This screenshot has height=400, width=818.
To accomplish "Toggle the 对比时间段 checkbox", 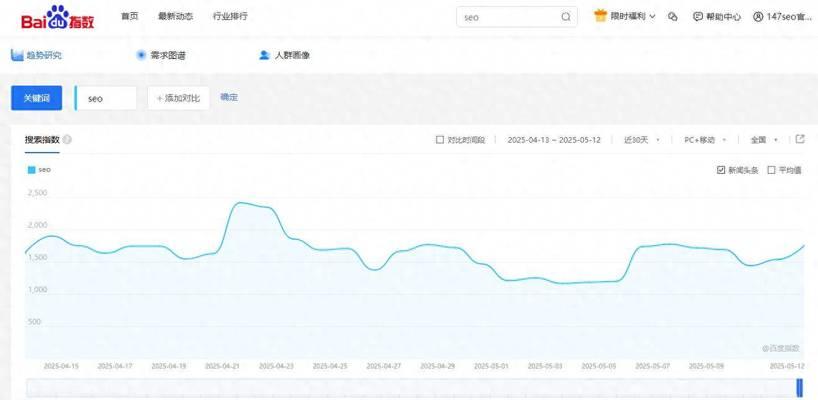I will (440, 140).
